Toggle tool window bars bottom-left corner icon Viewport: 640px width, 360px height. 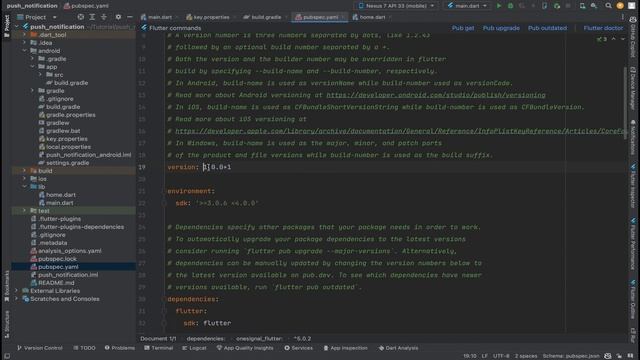tap(7, 356)
